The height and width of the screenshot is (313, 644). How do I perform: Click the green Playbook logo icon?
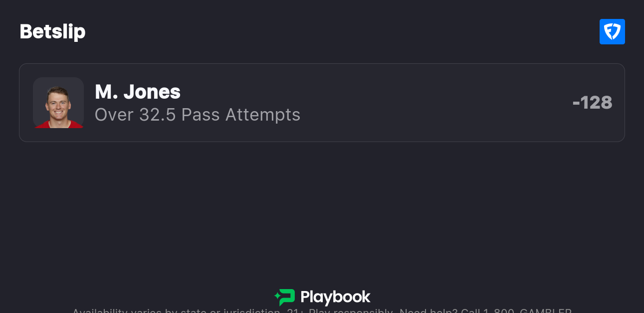(x=285, y=298)
